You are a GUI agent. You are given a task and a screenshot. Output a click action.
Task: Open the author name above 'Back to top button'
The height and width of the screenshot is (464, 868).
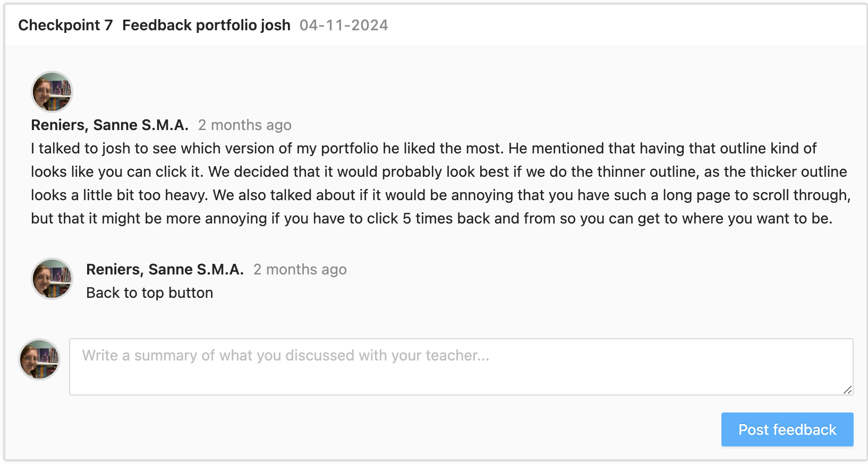pos(165,269)
